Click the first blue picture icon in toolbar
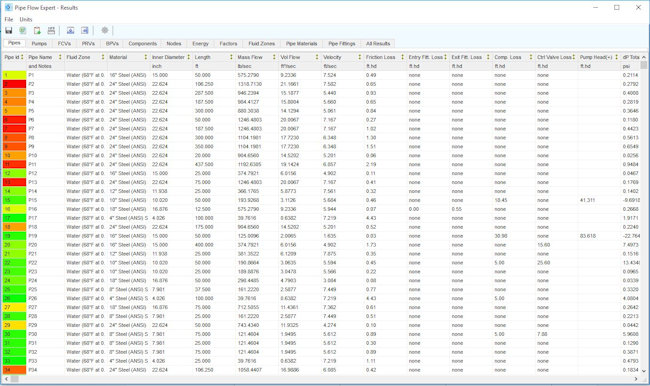This screenshot has height=386, width=650. coord(70,30)
